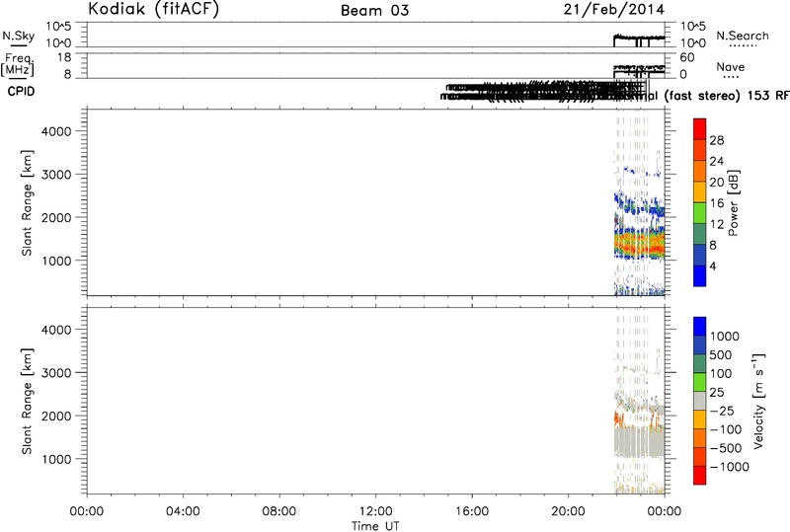Click the "16:00" time tick label

click(x=472, y=511)
